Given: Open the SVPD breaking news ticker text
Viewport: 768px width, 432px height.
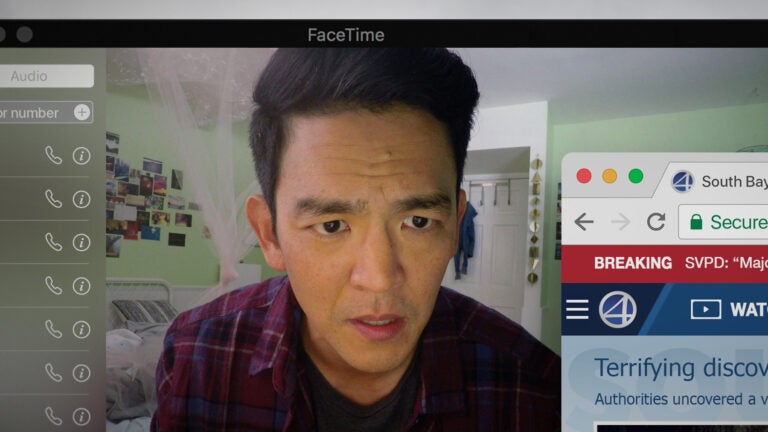Looking at the screenshot, I should (x=726, y=263).
